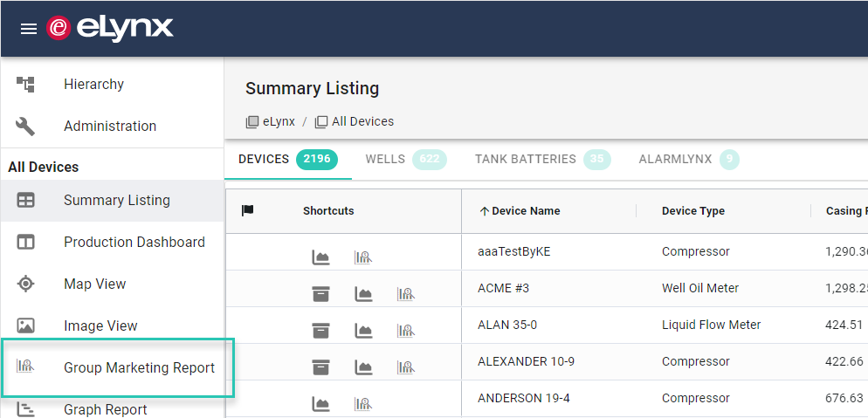This screenshot has height=418, width=868.
Task: Click the 676.63 casing value
Action: 844,398
